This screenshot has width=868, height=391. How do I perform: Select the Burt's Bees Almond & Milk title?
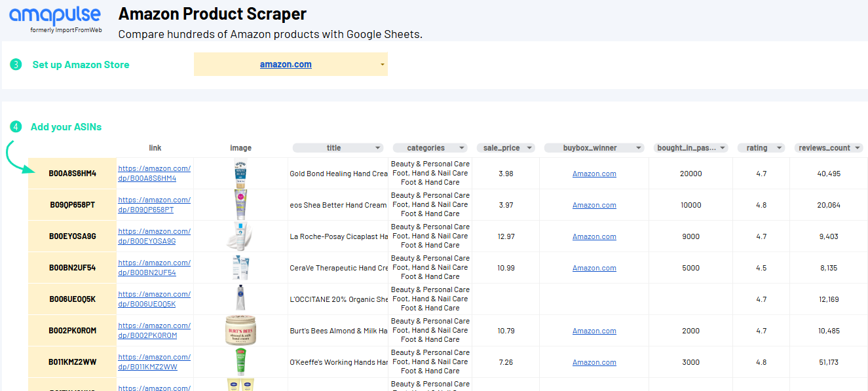339,331
